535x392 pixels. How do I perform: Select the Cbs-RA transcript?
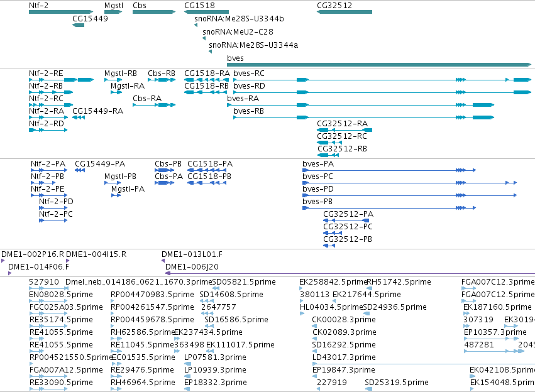coord(154,105)
